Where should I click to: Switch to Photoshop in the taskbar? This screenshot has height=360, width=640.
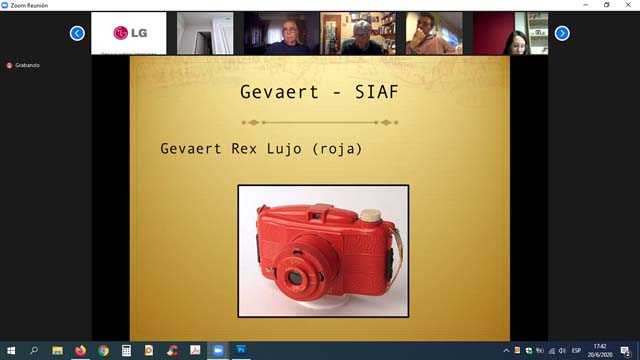[241, 351]
